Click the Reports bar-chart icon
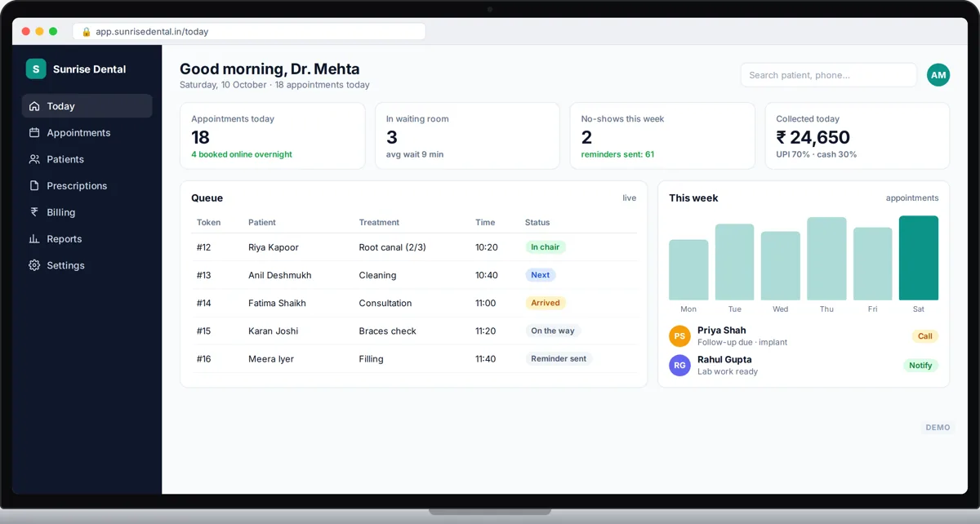The height and width of the screenshot is (524, 980). click(34, 238)
